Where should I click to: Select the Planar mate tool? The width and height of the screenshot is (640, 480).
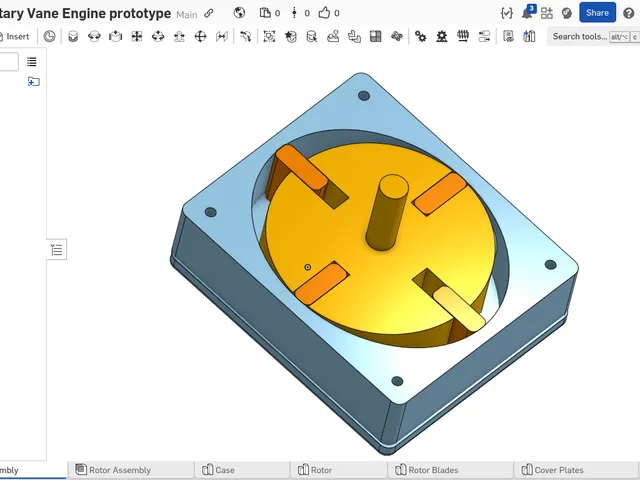point(137,36)
